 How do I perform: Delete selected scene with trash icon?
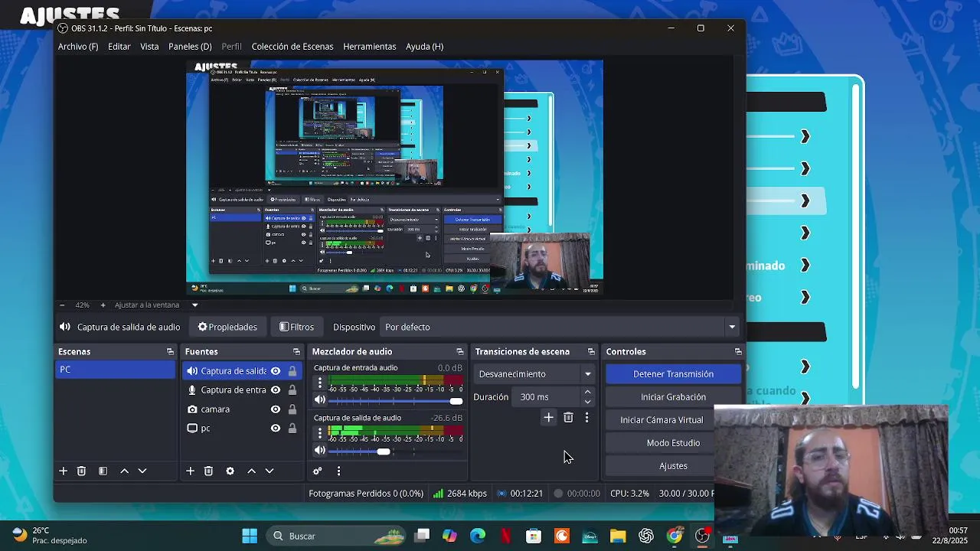pos(81,471)
